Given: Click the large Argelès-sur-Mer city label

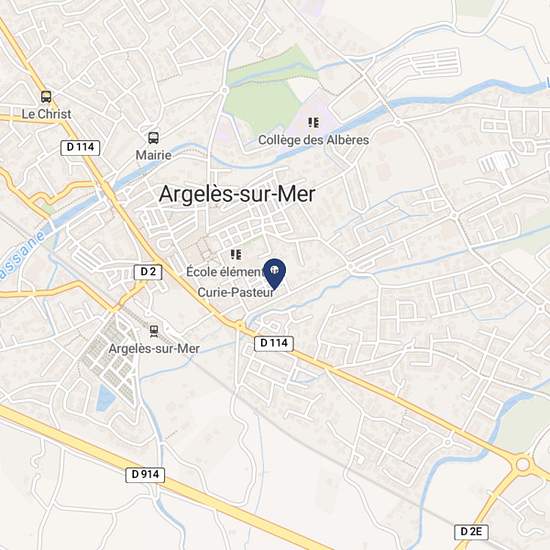Looking at the screenshot, I should point(237,194).
